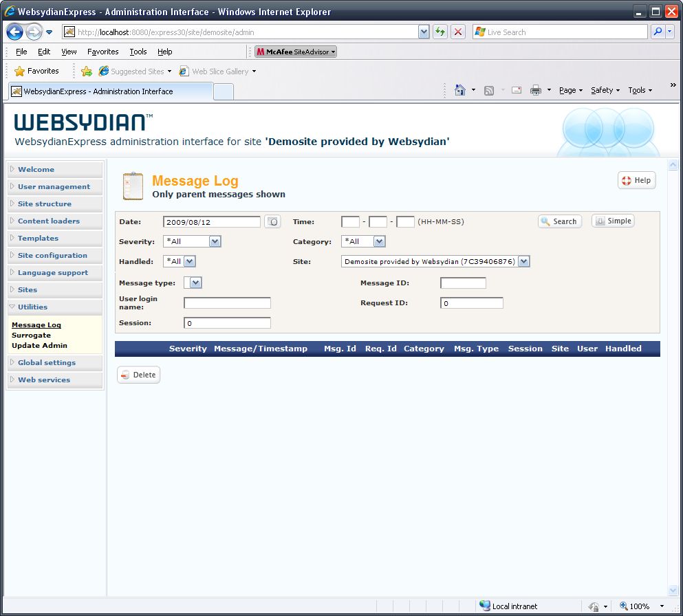Click the Local intranet zone icon

click(484, 606)
